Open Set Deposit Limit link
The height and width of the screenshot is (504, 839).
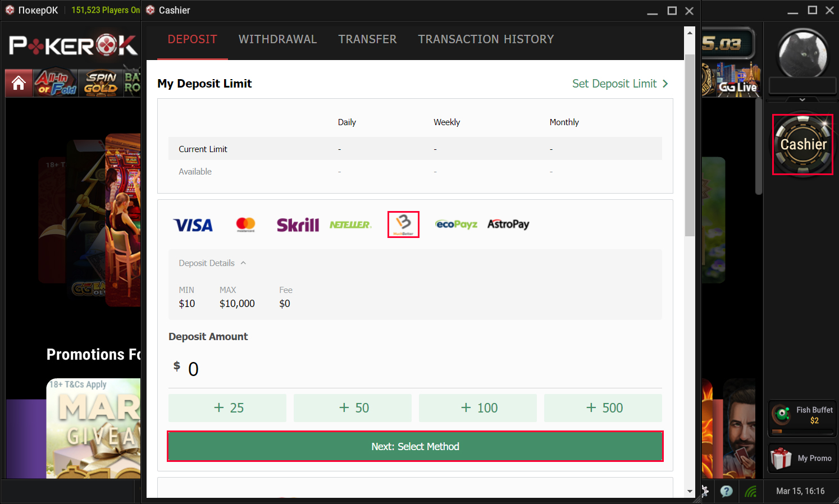(621, 84)
